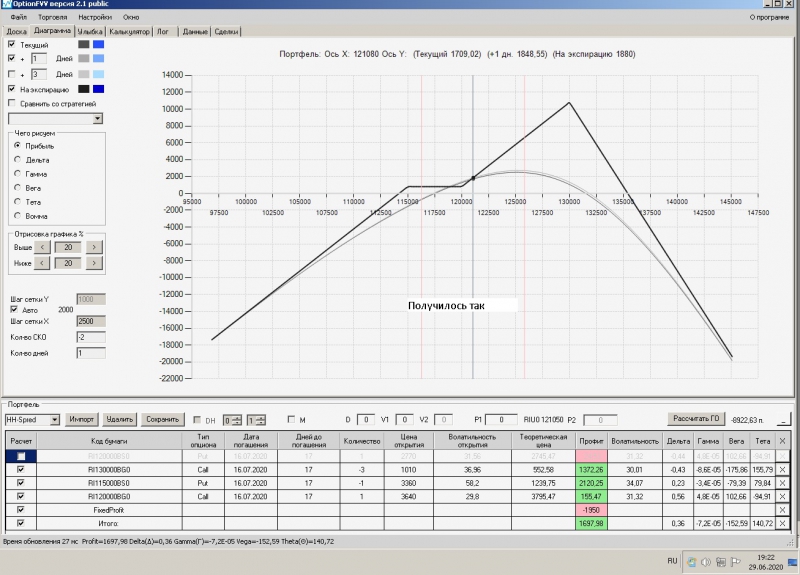The width and height of the screenshot is (800, 575).
Task: Click the black На экспирацию swatch
Action: 84,89
